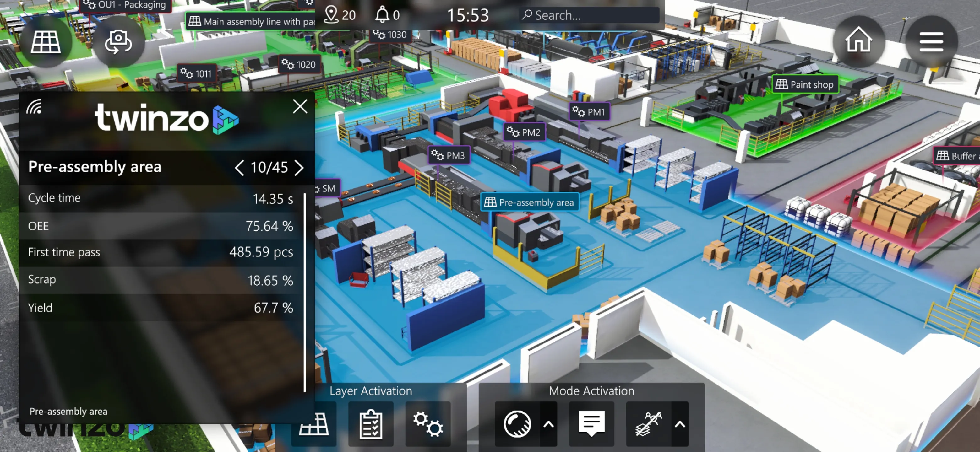
Task: Select the Paint shop area tab
Action: click(806, 84)
